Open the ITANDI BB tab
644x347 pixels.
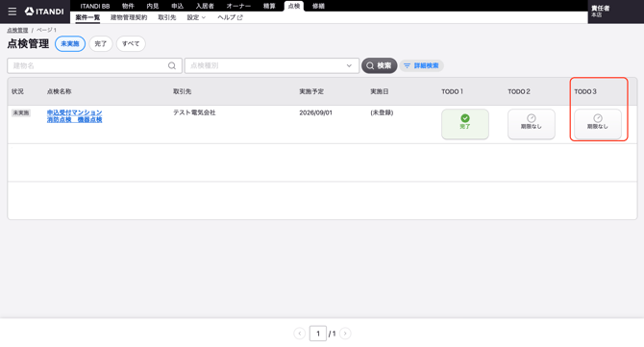click(x=95, y=6)
